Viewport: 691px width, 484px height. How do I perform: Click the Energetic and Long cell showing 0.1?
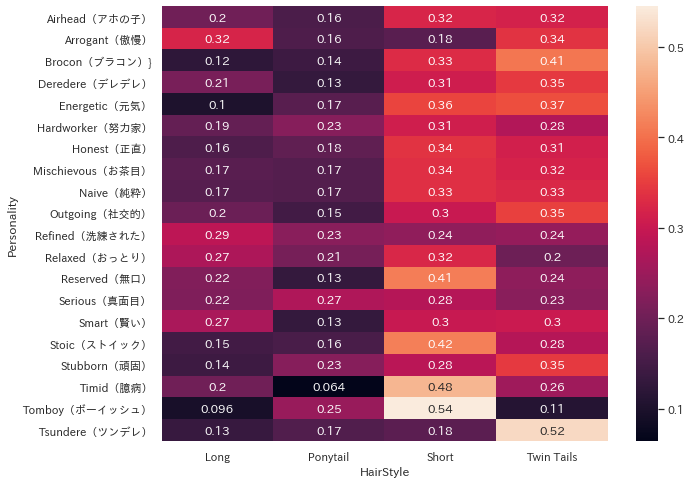coord(217,104)
